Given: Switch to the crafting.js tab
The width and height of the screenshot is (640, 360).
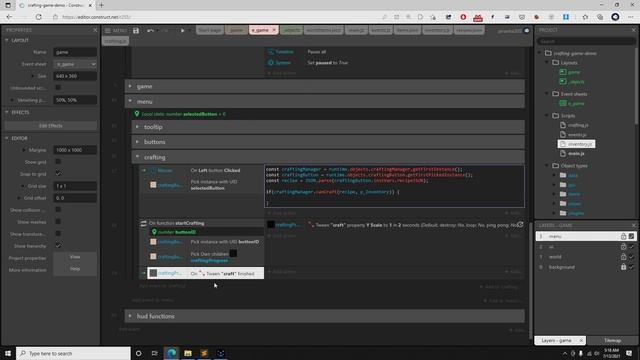Looking at the screenshot, I should 115,41.
